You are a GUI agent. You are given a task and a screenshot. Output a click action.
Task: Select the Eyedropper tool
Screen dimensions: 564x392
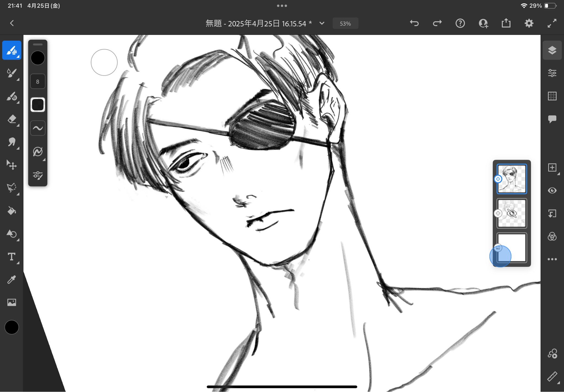click(12, 280)
